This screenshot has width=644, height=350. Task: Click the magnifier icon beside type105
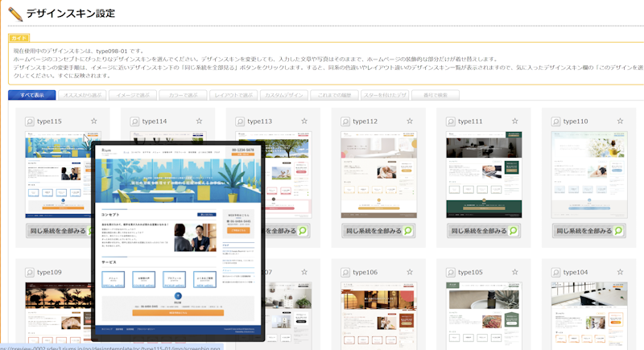451,273
